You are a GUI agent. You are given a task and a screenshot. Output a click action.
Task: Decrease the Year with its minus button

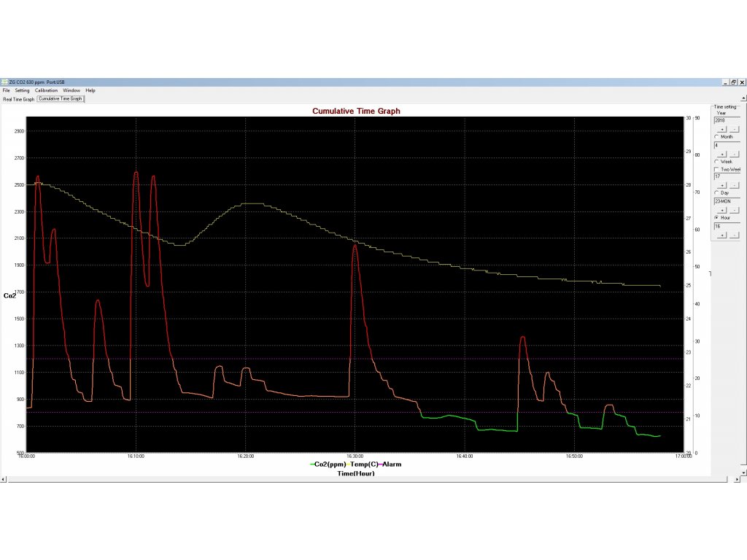point(735,130)
